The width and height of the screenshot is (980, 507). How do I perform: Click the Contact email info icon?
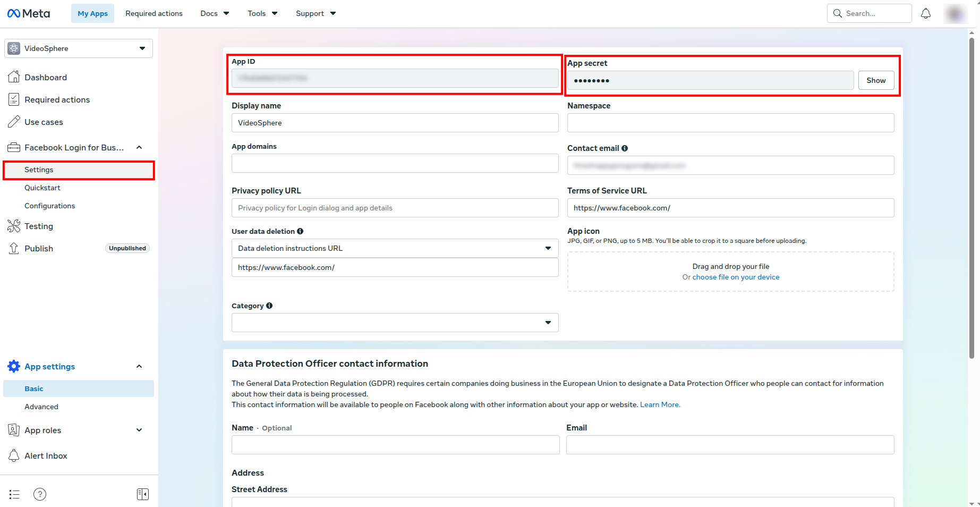click(x=625, y=148)
